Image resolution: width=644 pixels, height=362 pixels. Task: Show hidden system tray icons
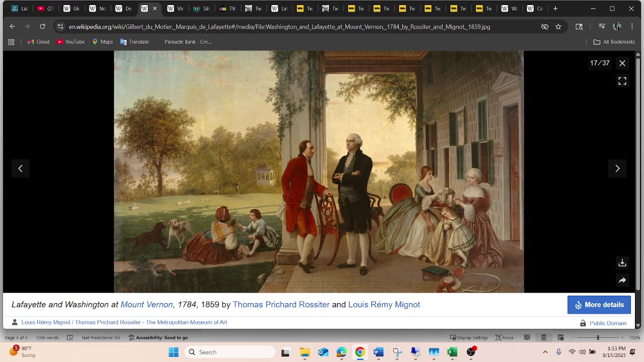click(x=545, y=352)
